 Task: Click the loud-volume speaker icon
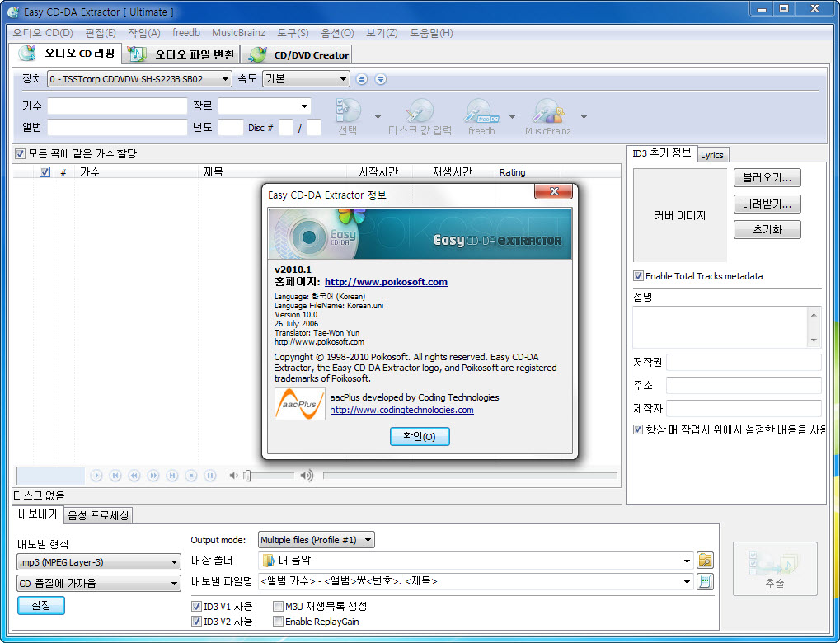point(307,476)
